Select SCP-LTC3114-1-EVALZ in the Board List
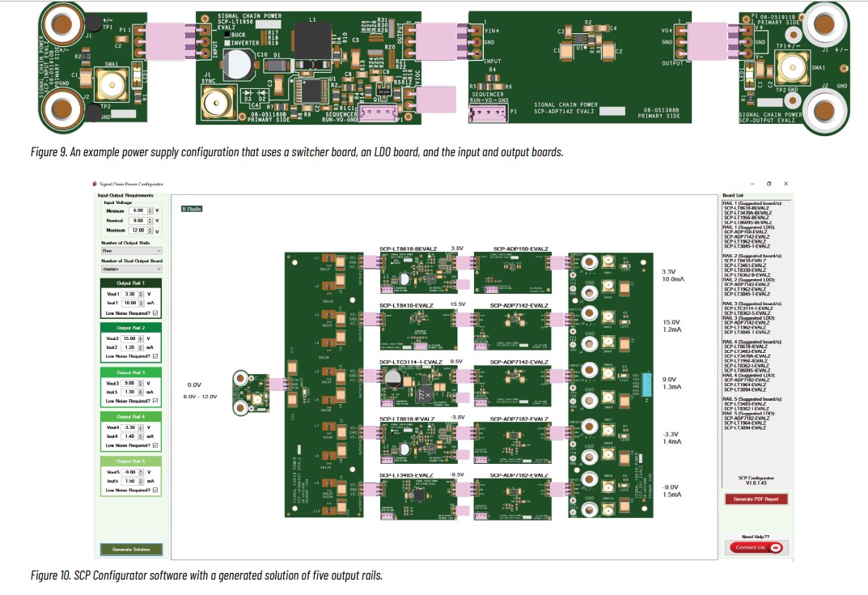The height and width of the screenshot is (595, 868). click(x=747, y=308)
